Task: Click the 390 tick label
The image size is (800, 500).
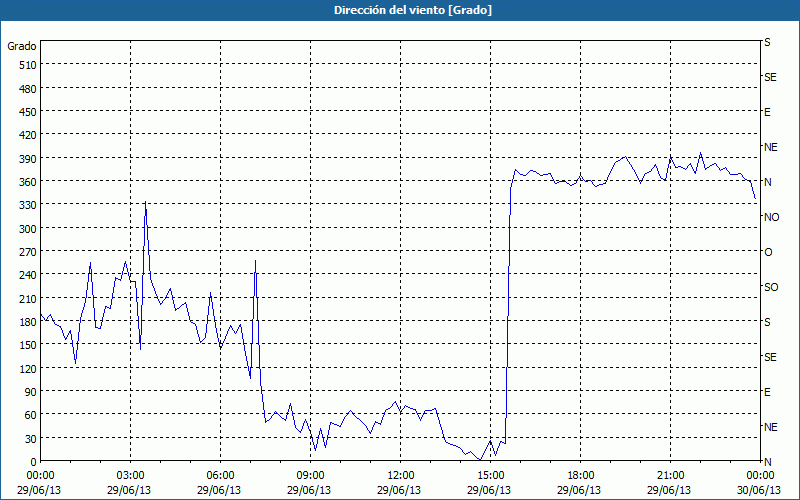Action: [29, 159]
